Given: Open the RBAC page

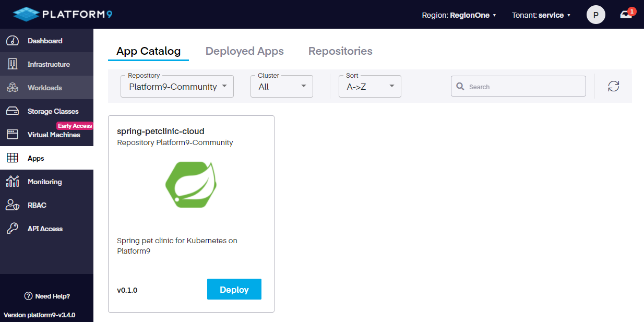Looking at the screenshot, I should coord(46,205).
